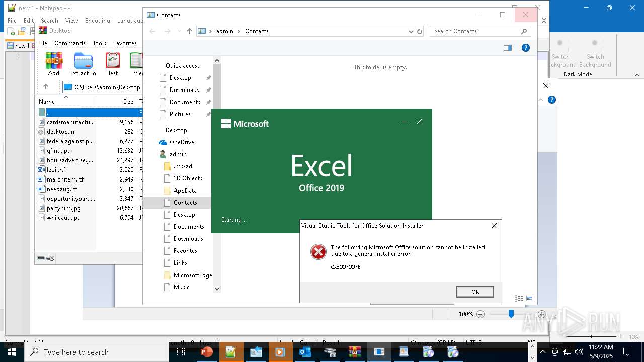The height and width of the screenshot is (362, 644).
Task: Open the File menu in Notepad++
Action: (x=12, y=21)
